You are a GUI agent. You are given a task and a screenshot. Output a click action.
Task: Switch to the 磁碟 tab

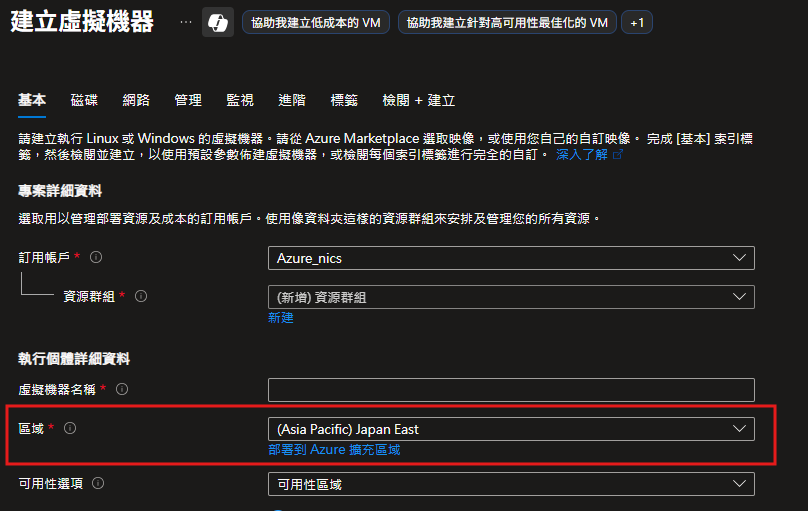84,100
